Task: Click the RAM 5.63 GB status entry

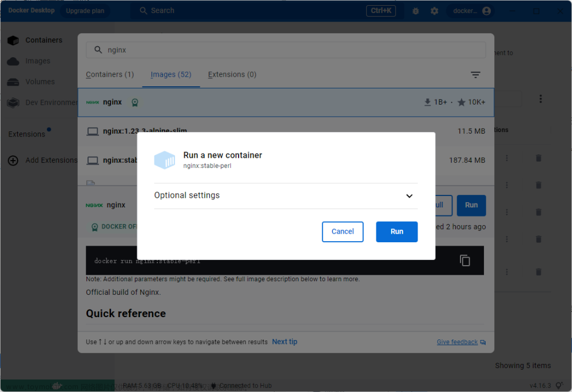Action: point(142,386)
